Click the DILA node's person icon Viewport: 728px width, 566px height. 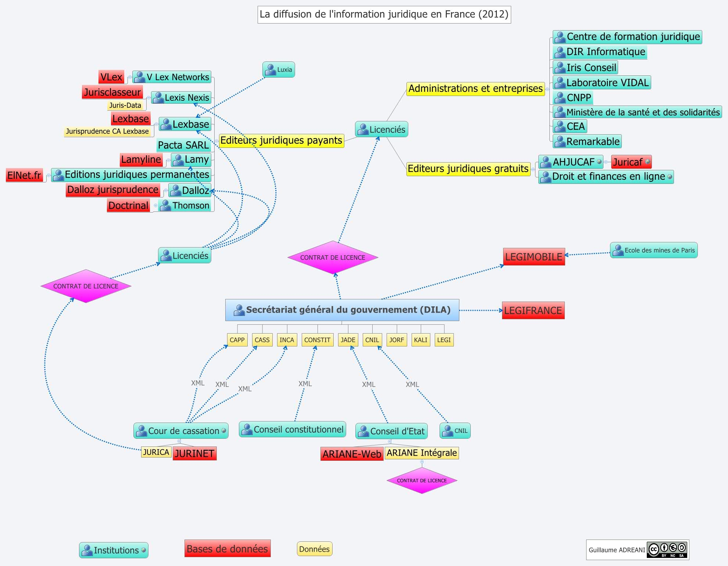click(239, 310)
